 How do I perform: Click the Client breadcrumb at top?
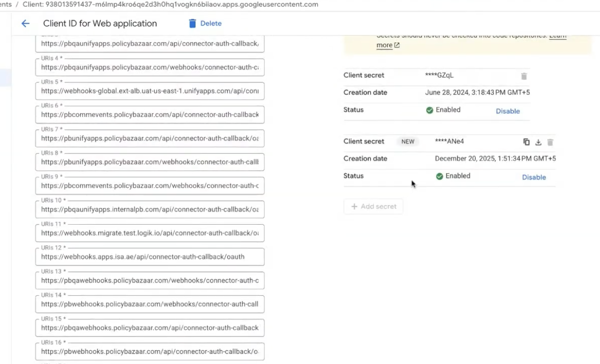pos(170,4)
